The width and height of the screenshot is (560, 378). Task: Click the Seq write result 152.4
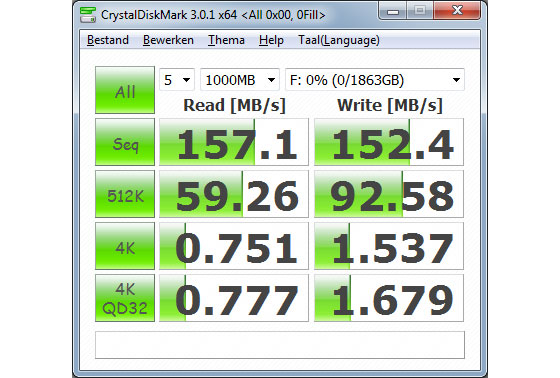tap(389, 142)
